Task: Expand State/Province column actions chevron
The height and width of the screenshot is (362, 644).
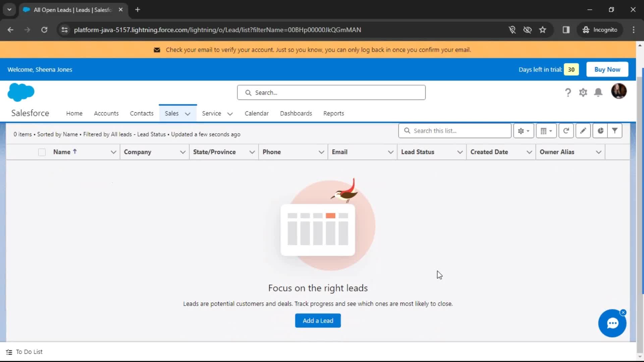Action: coord(252,152)
